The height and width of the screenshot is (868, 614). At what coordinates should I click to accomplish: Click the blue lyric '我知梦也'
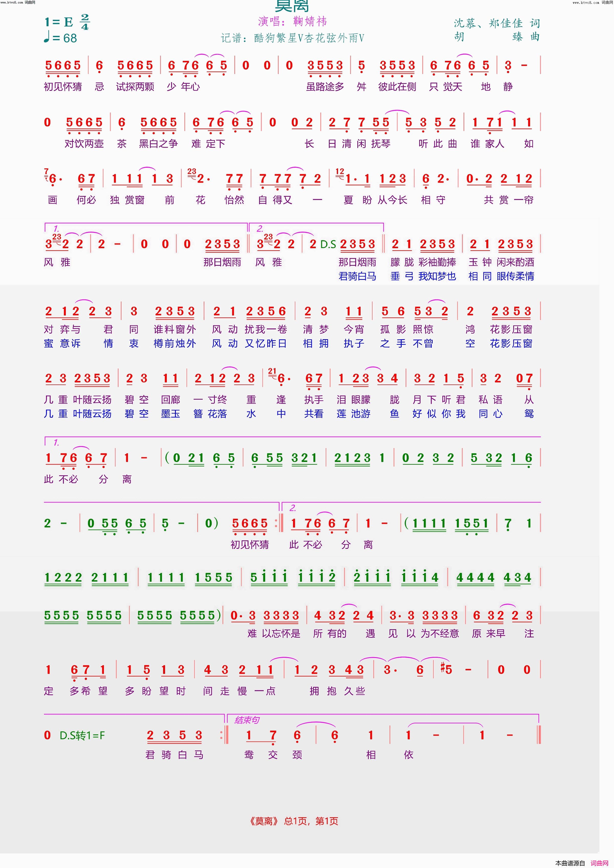click(437, 276)
